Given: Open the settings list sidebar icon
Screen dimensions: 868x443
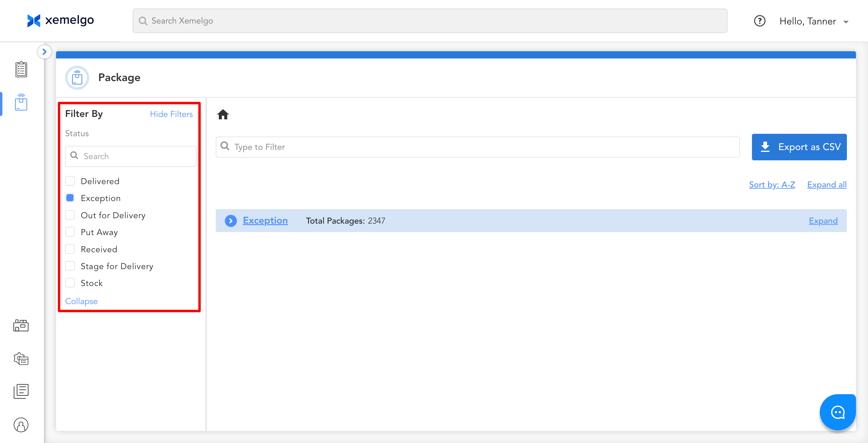Looking at the screenshot, I should click(21, 359).
